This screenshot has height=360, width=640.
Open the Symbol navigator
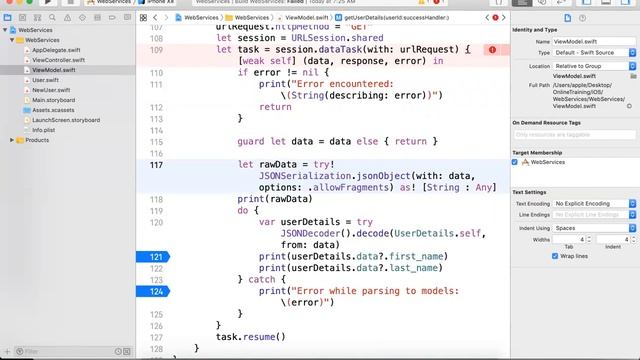37,18
